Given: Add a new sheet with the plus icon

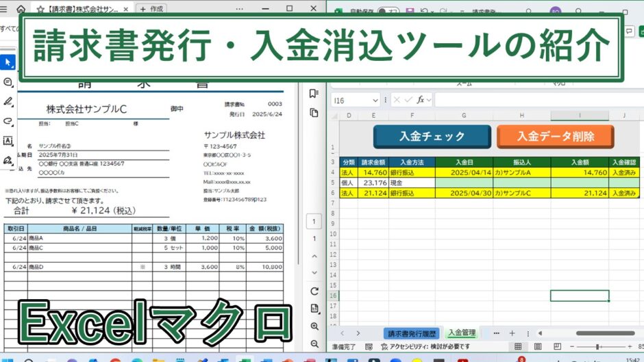Looking at the screenshot, I should coord(512,333).
